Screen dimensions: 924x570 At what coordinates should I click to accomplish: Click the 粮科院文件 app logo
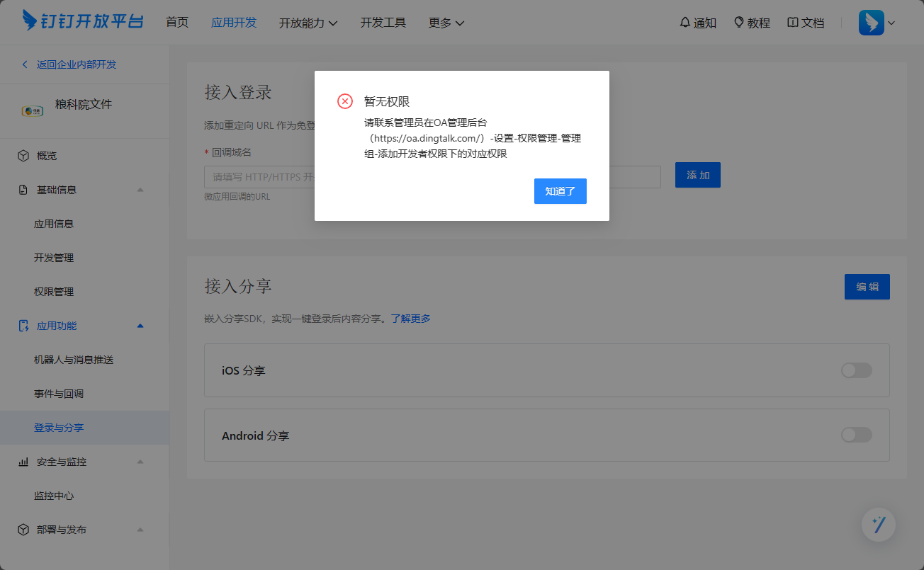click(33, 110)
